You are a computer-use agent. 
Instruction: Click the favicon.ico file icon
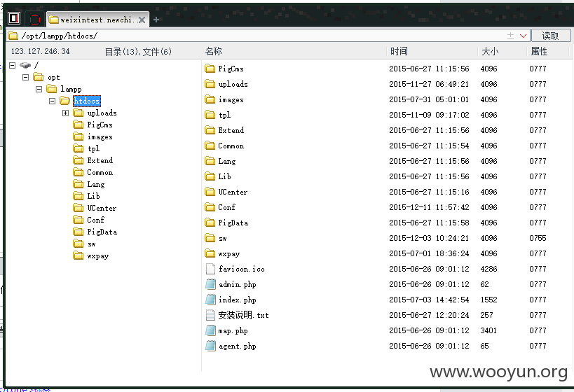coord(210,269)
